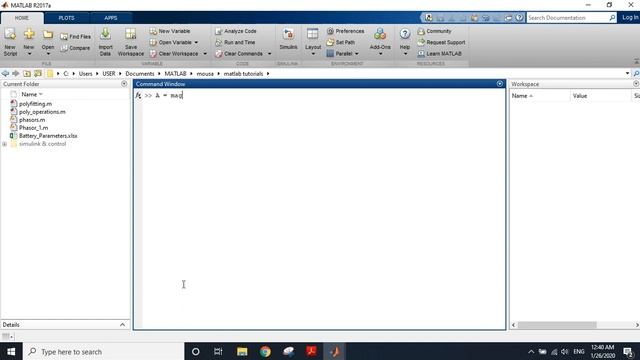640x360 pixels.
Task: Click Clear Workspace button
Action: (174, 54)
